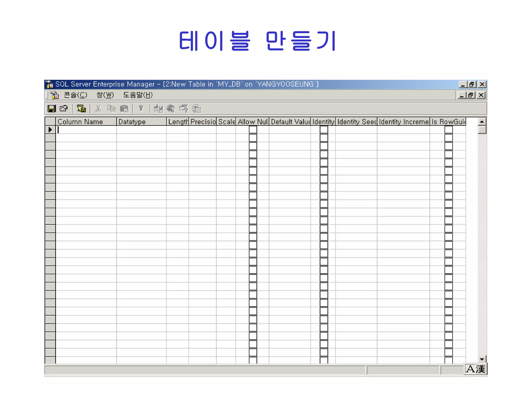
Task: Click the Save floppy disk icon
Action: point(52,108)
